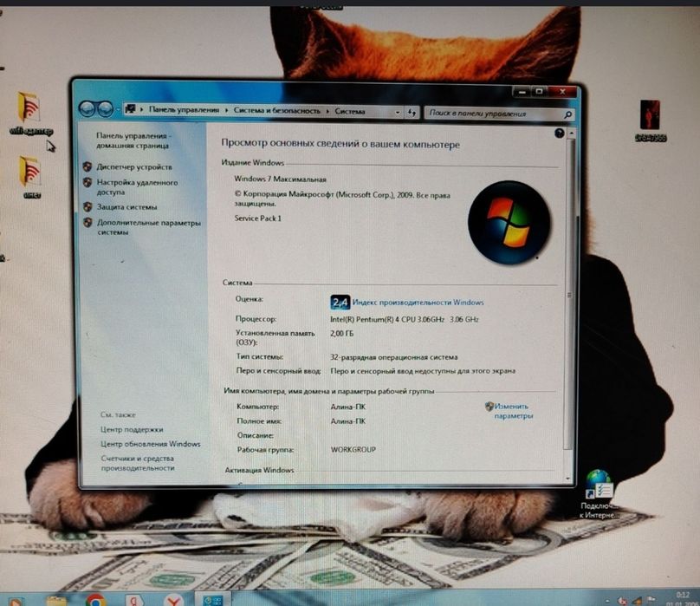Click the address bar refresh button
This screenshot has width=700, height=606.
(412, 113)
